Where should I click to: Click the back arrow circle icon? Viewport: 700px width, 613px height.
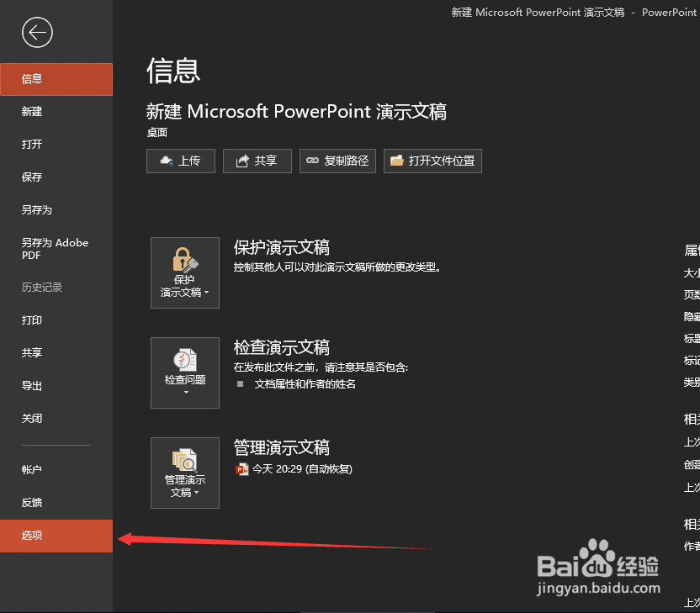37,32
